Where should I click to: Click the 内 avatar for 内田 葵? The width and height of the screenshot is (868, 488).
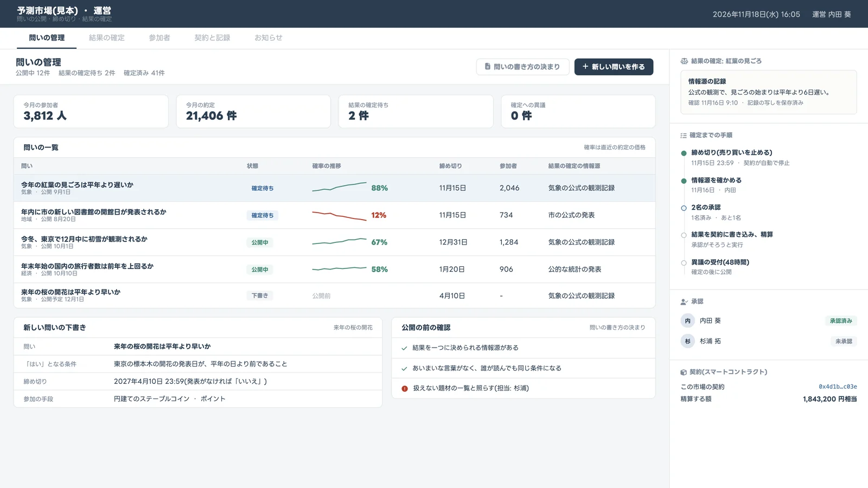pyautogui.click(x=687, y=321)
